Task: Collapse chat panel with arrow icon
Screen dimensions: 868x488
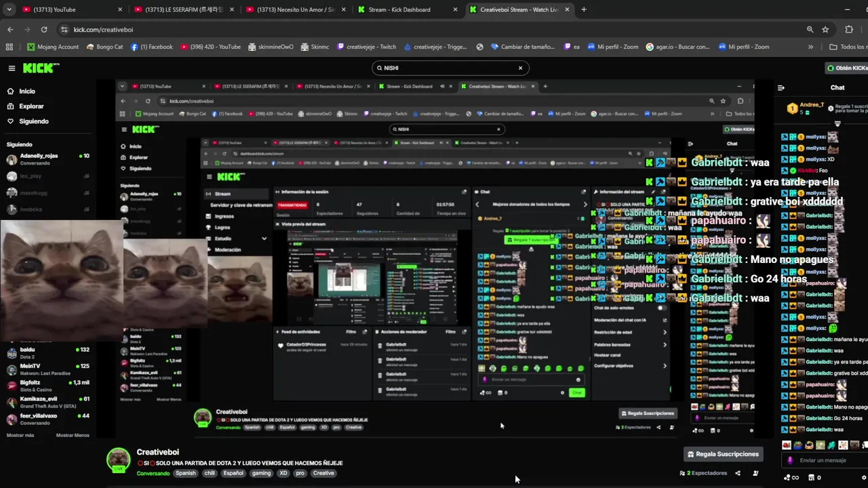Action: point(781,87)
